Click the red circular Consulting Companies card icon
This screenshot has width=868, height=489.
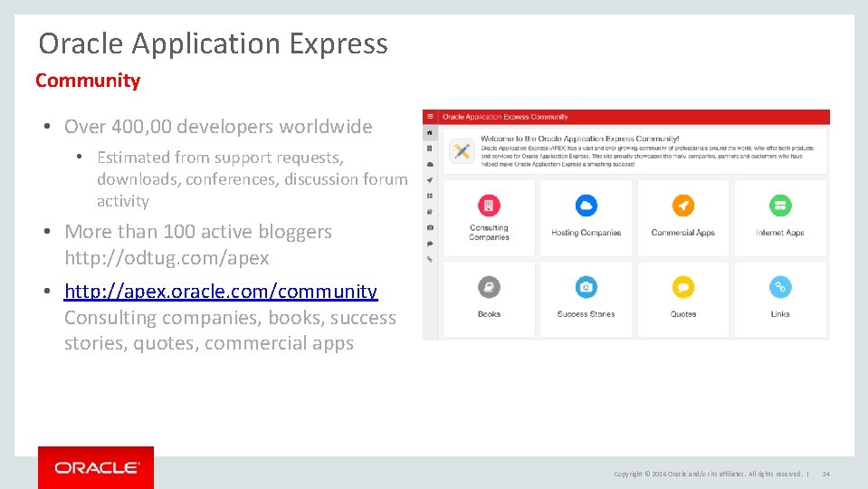489,206
